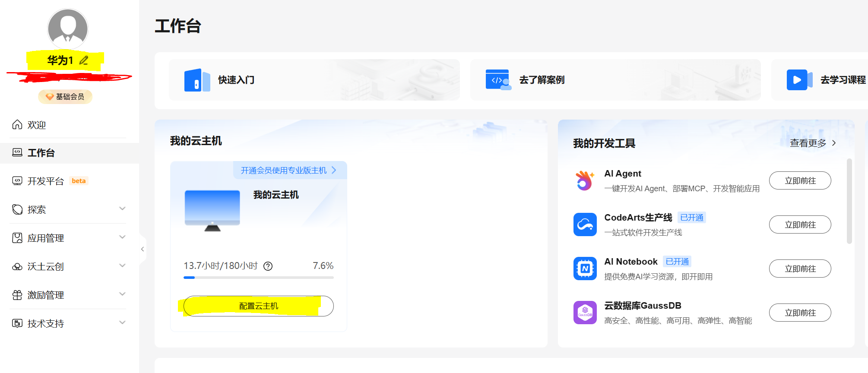
Task: Click the 我的开发工具 heading
Action: [x=604, y=143]
